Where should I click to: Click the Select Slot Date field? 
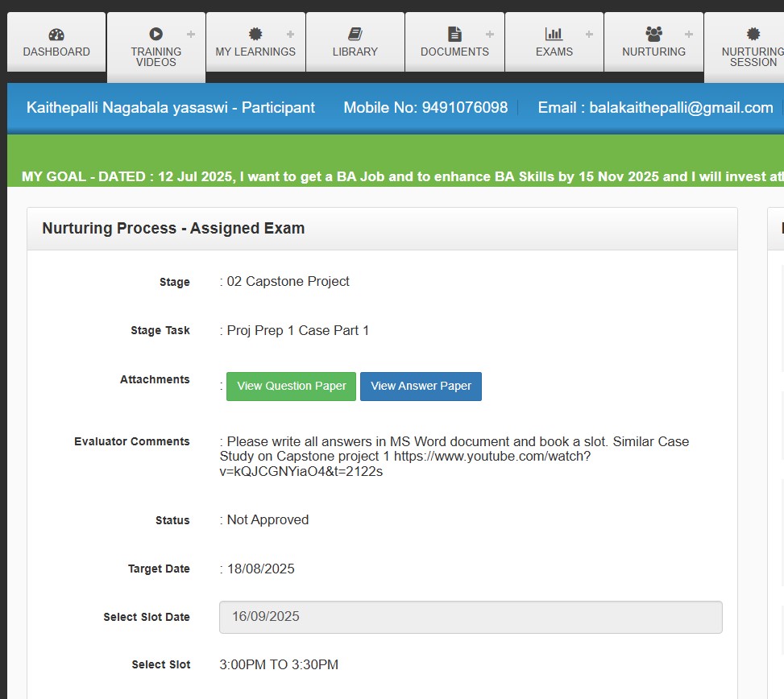[x=471, y=617]
